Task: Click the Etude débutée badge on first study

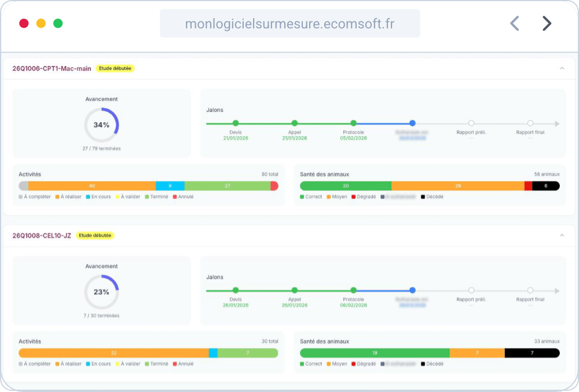Action: 115,68
